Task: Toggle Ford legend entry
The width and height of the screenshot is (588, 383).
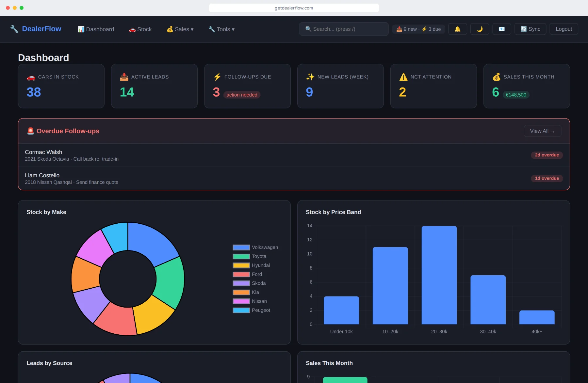Action: tap(247, 274)
